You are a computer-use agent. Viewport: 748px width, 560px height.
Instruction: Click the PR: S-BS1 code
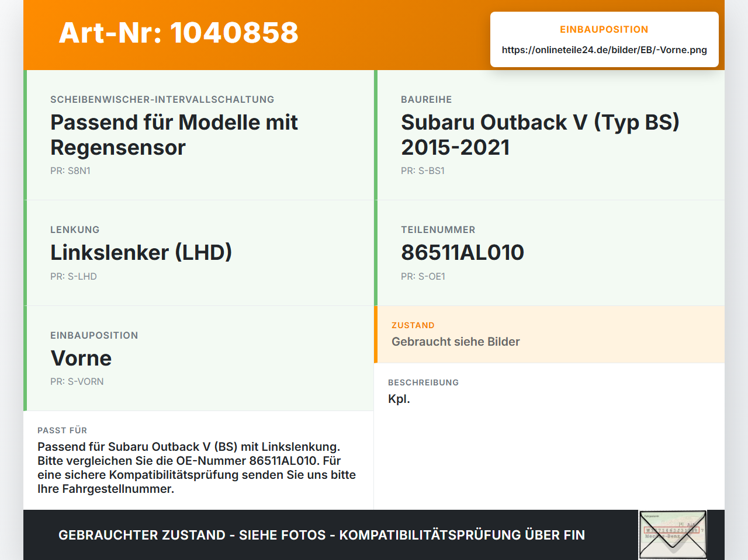point(423,171)
